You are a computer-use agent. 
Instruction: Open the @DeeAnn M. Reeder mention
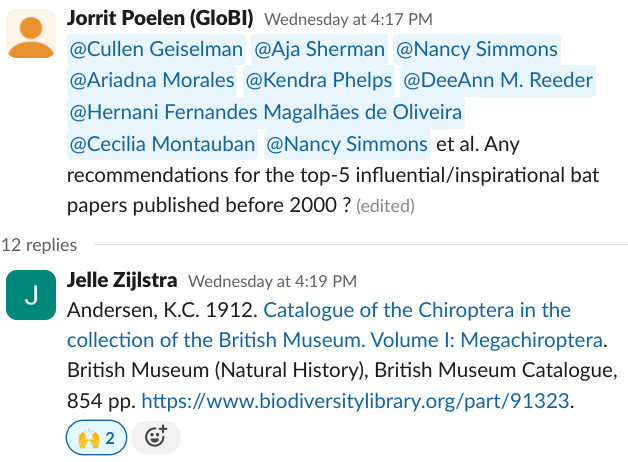(498, 81)
